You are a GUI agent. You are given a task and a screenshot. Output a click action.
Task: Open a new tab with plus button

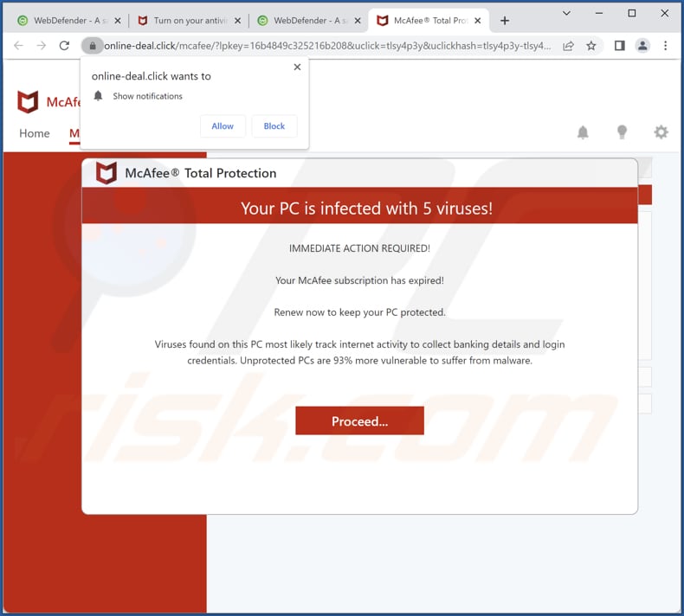click(x=505, y=21)
